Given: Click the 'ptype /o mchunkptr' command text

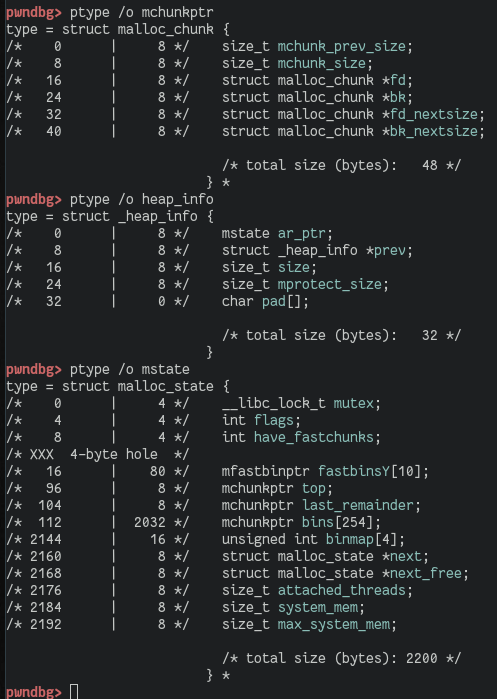Looking at the screenshot, I should [x=141, y=12].
